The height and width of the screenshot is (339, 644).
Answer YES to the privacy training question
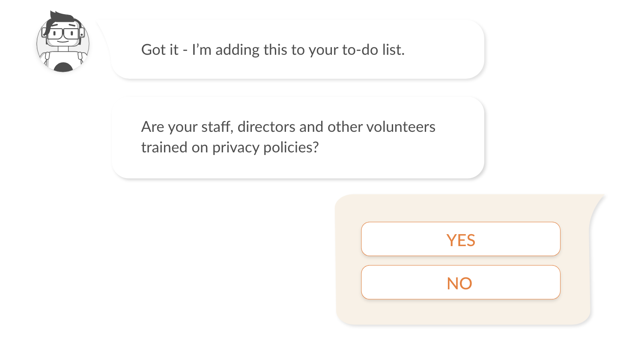pos(460,239)
